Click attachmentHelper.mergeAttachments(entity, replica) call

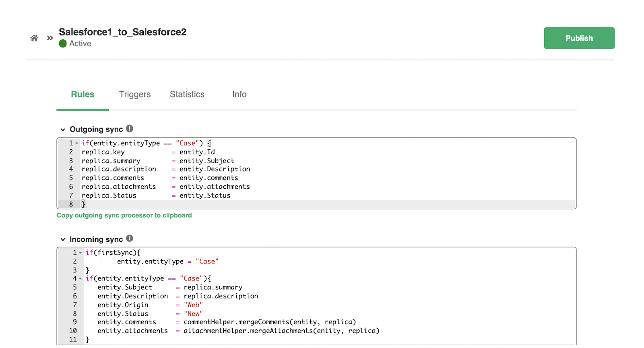pos(281,331)
